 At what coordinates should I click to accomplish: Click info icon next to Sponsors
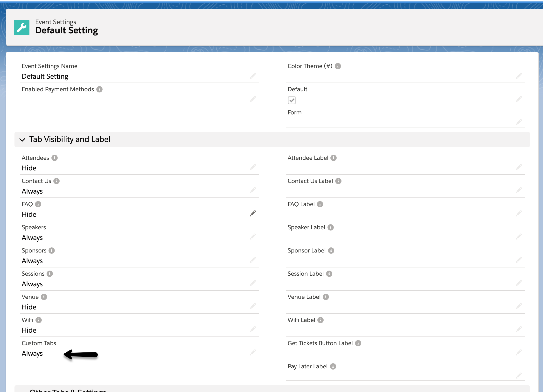coord(52,251)
